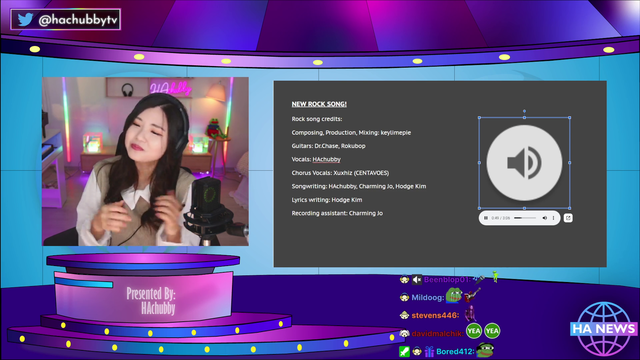
Task: Click the green moderator sword badge
Action: (404, 351)
